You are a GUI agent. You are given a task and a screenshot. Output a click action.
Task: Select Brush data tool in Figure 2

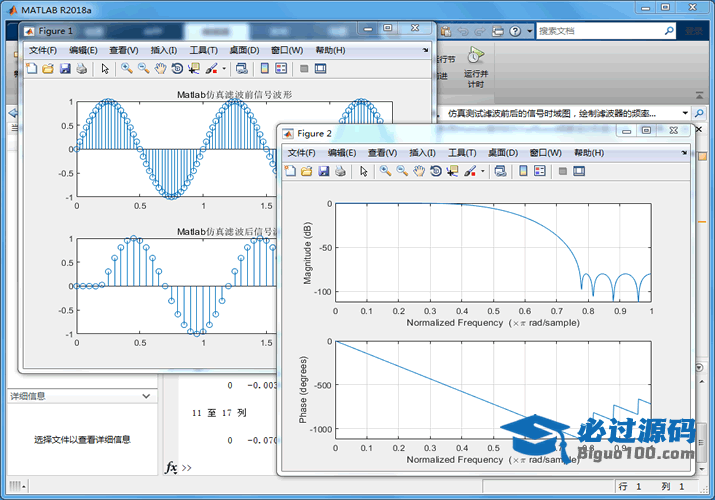pyautogui.click(x=470, y=171)
